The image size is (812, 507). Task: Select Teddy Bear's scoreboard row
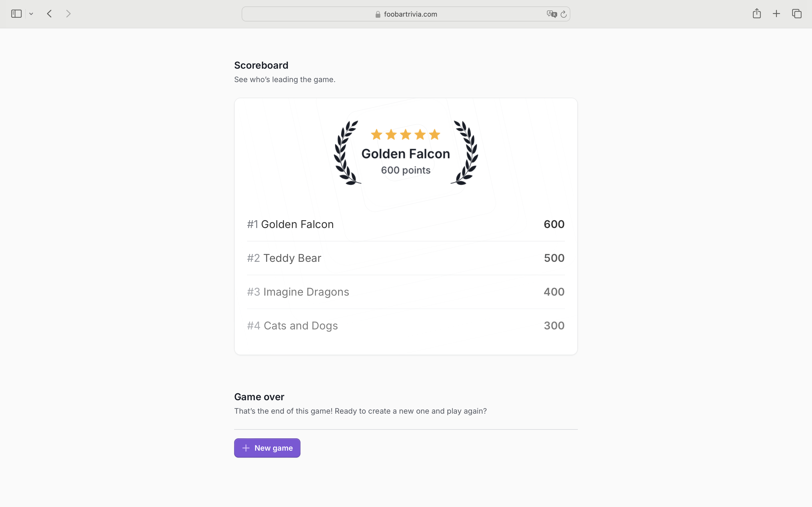(x=405, y=258)
